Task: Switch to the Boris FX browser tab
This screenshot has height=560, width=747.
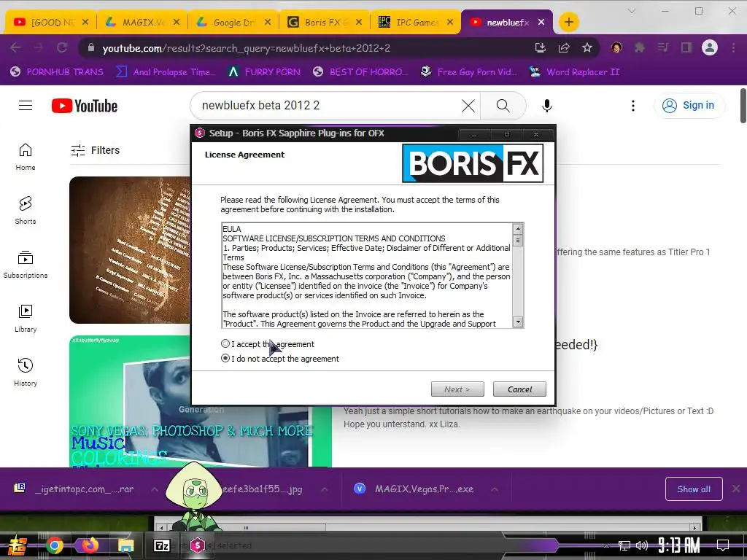Action: 325,22
